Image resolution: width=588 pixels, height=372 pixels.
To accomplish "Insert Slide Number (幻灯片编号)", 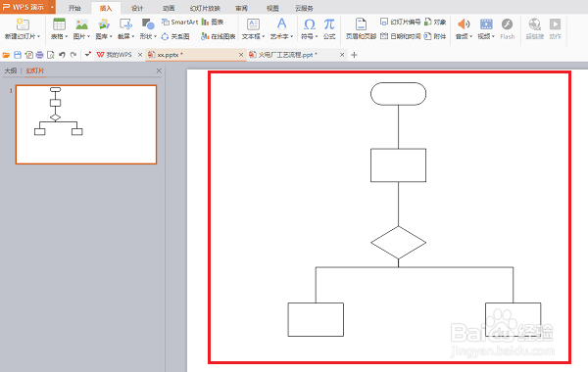I will (x=400, y=23).
